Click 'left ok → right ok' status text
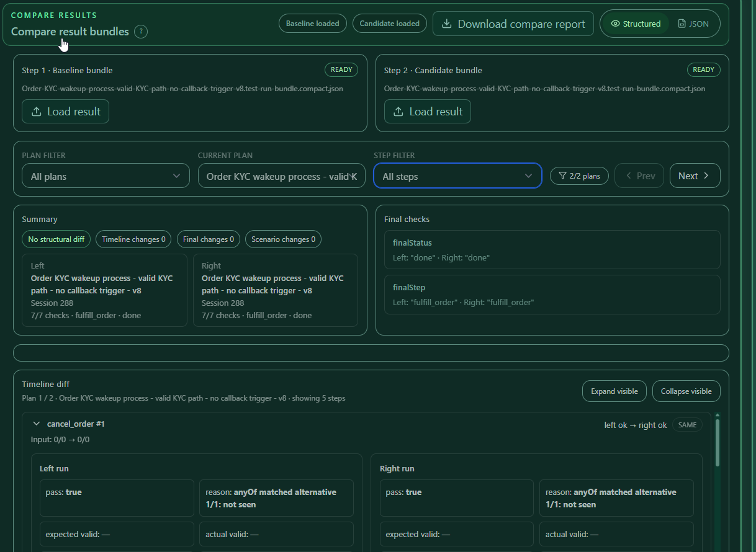Viewport: 756px width, 552px height. pyautogui.click(x=636, y=425)
